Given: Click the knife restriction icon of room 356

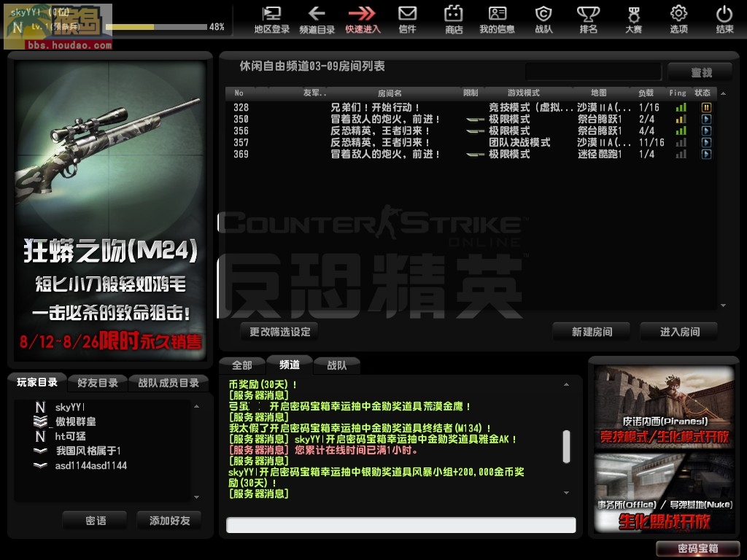Looking at the screenshot, I should pyautogui.click(x=474, y=131).
